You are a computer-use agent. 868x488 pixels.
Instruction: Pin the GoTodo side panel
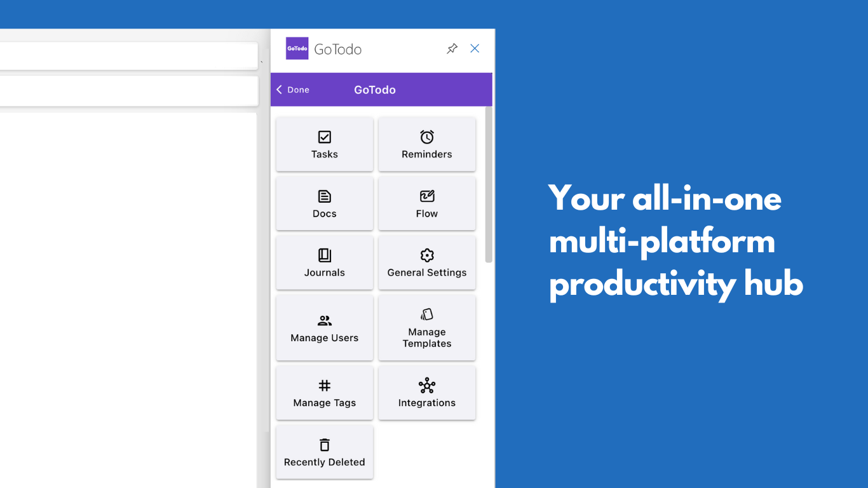pos(452,49)
